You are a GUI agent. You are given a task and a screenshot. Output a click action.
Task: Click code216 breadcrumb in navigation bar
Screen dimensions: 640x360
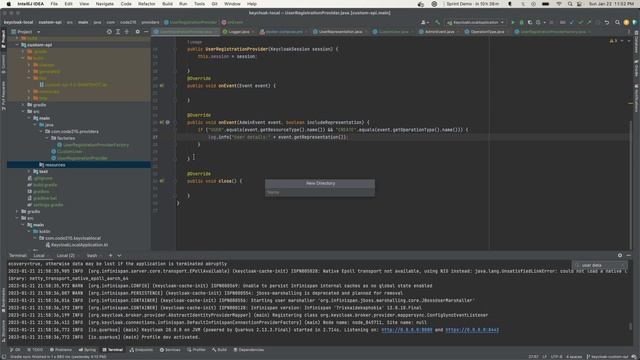point(128,22)
